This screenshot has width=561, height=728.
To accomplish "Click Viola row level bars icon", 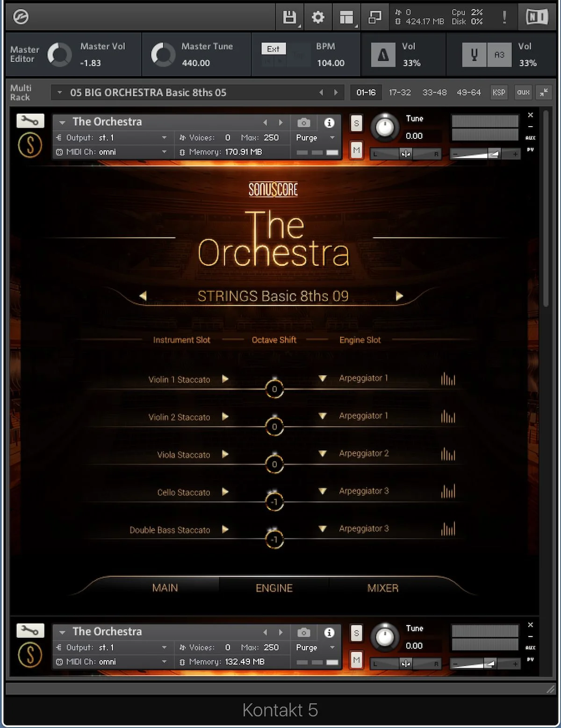I will pos(448,454).
